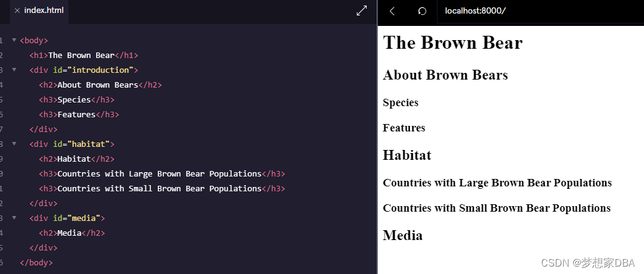Click the closing body tag line
Image resolution: width=644 pixels, height=274 pixels.
click(36, 262)
